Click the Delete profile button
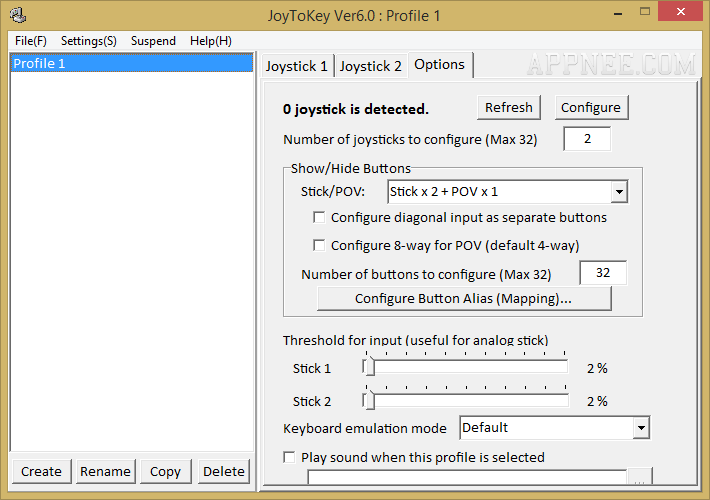The height and width of the screenshot is (500, 710). coord(224,471)
